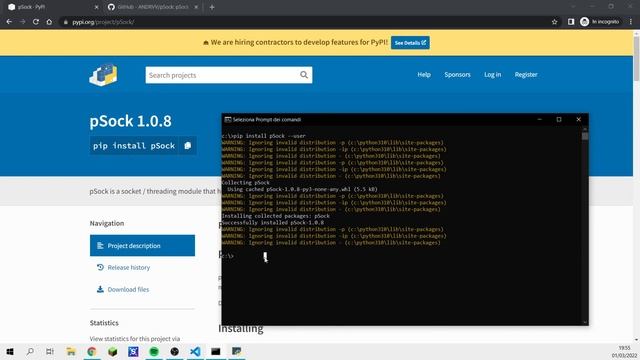Go to browser home page
The width and height of the screenshot is (640, 360).
point(49,22)
